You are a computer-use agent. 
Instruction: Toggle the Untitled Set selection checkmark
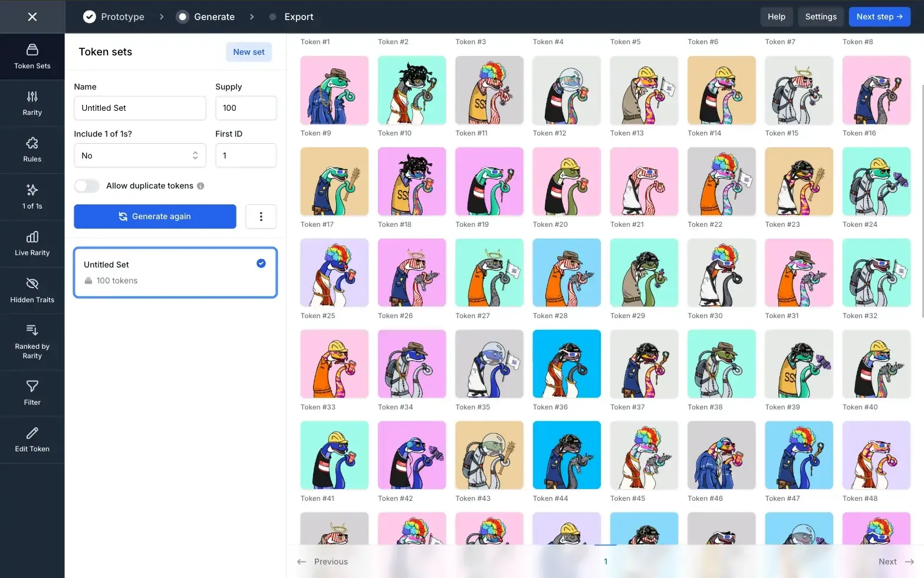261,263
